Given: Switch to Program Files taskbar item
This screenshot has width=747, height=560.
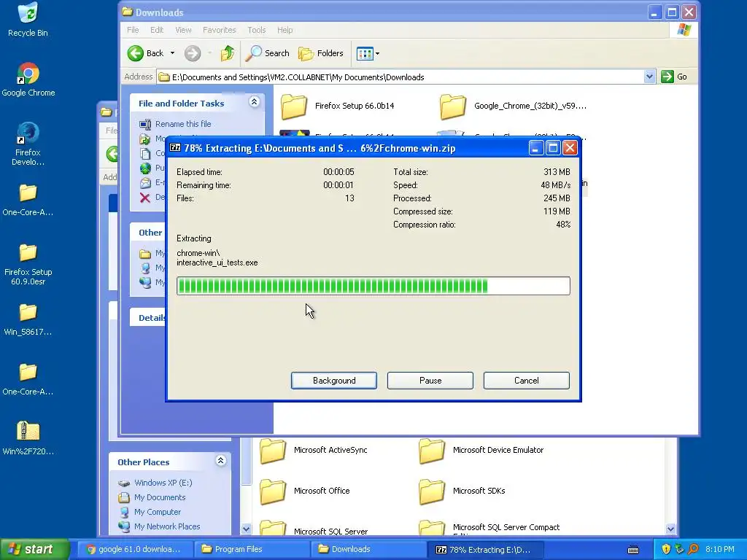Looking at the screenshot, I should (x=252, y=549).
